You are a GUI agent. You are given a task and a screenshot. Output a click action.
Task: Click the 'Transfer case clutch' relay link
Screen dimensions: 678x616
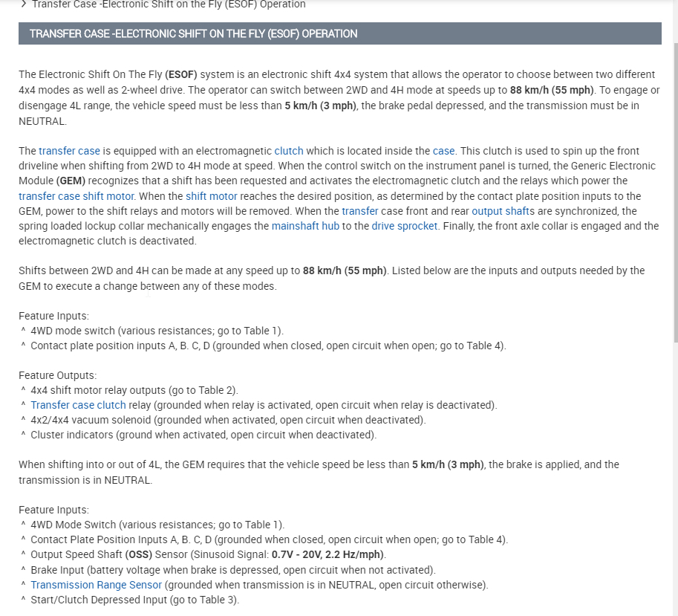click(x=78, y=405)
